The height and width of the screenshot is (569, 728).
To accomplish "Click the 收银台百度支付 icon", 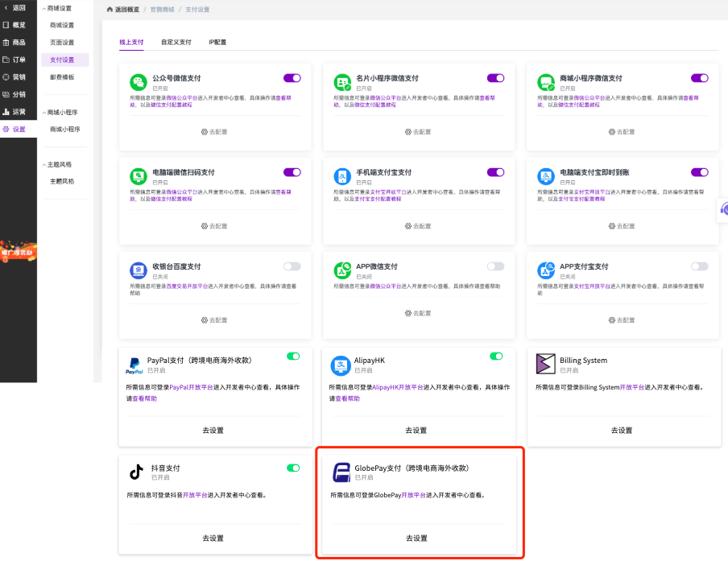I will coord(139,270).
